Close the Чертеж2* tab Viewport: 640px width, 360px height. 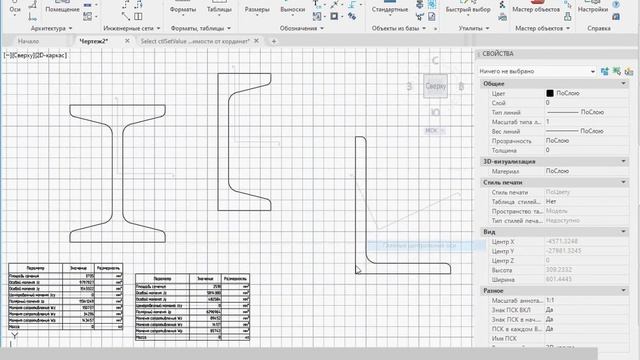(127, 41)
